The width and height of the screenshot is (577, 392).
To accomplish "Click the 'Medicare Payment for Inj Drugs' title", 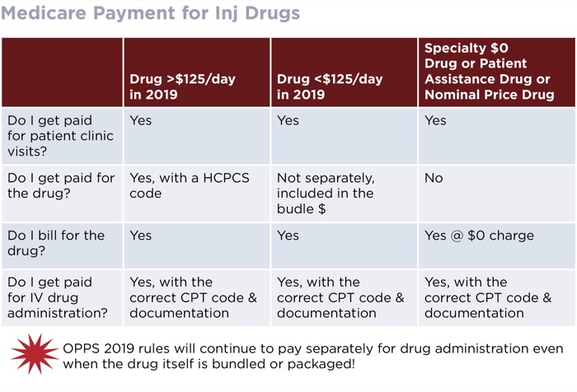I will [150, 13].
